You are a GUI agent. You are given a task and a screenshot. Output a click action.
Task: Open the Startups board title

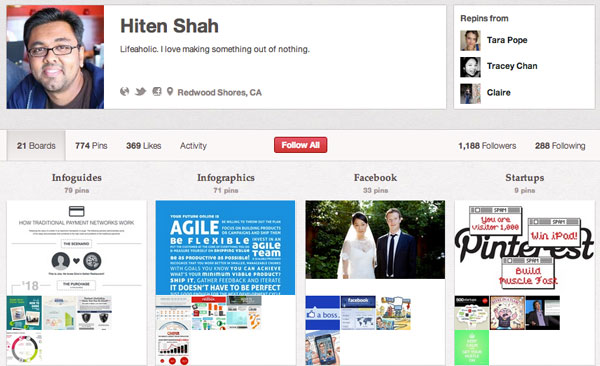525,177
